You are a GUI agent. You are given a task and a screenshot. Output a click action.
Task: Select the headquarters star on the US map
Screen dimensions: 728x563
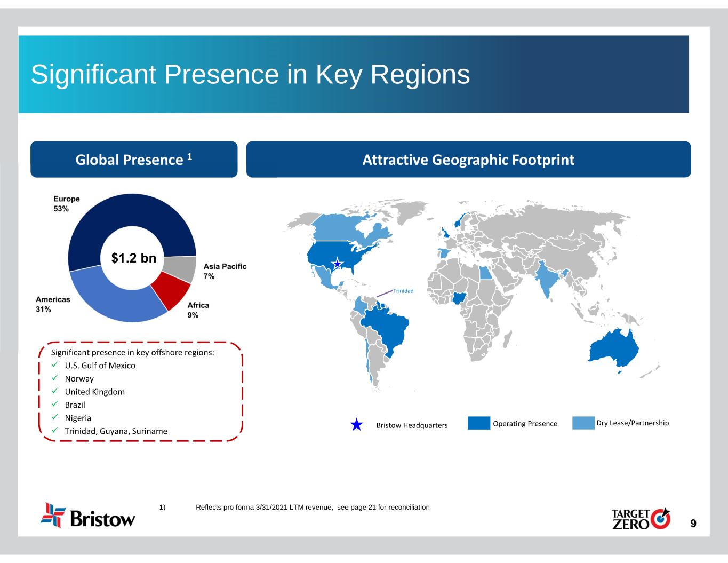pyautogui.click(x=337, y=264)
